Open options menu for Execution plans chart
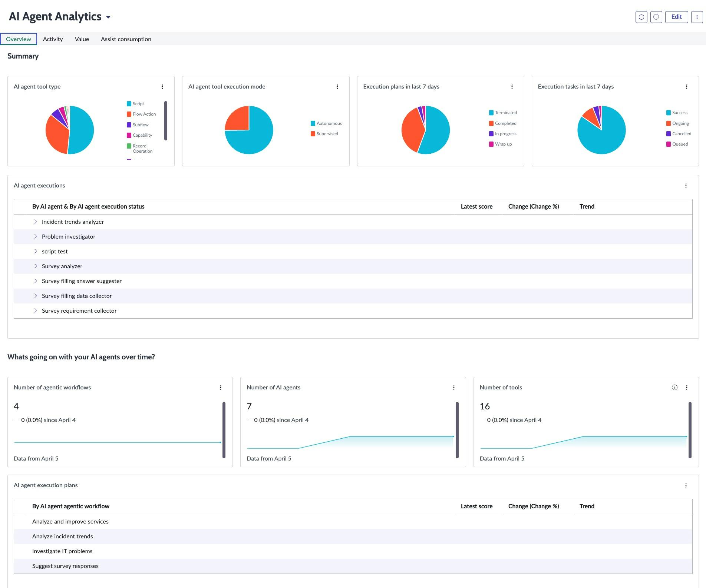Viewport: 706px width, 588px height. (x=512, y=87)
